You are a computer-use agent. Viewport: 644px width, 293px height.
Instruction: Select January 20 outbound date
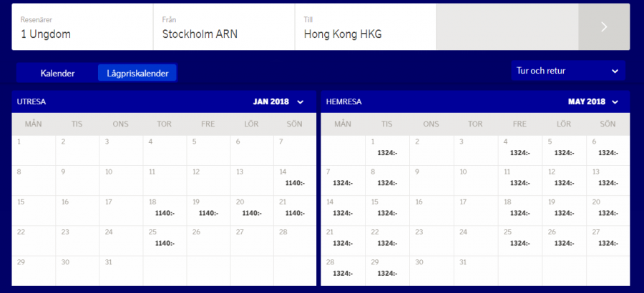pos(251,210)
